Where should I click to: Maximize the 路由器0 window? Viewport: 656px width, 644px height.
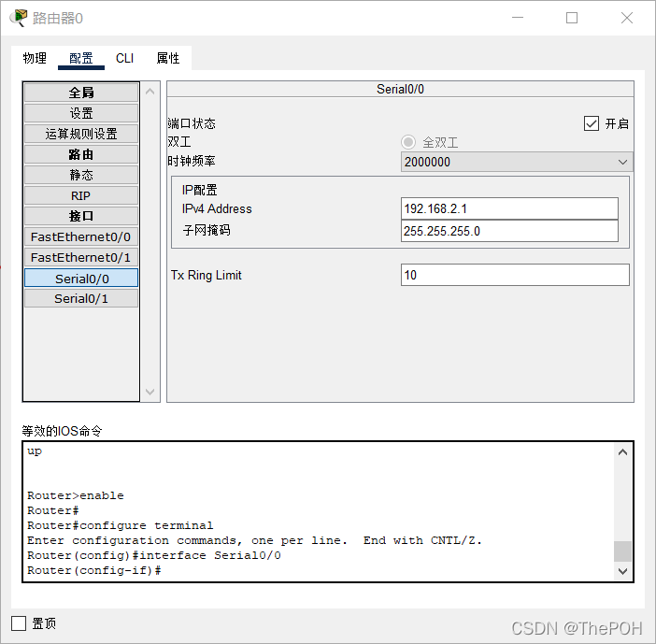click(572, 18)
